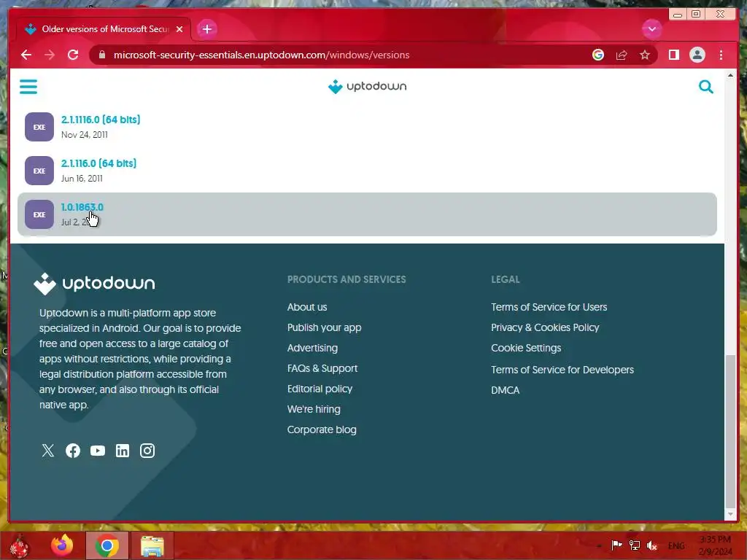
Task: Reload the current page
Action: pos(73,55)
